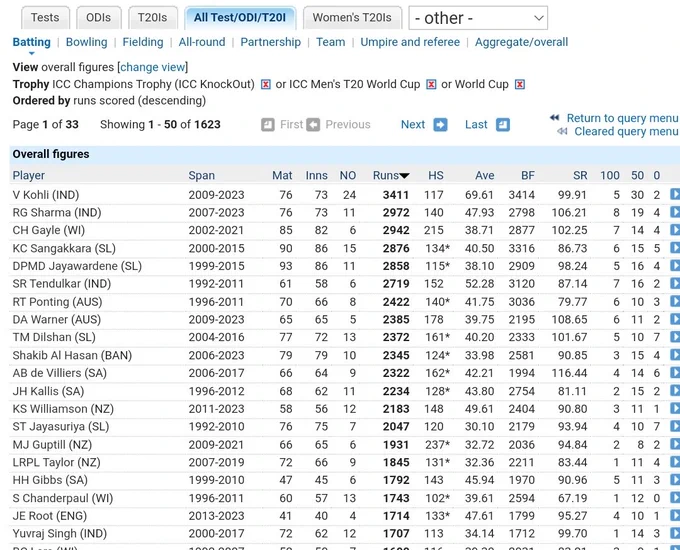Click the Next page arrow icon

[440, 125]
